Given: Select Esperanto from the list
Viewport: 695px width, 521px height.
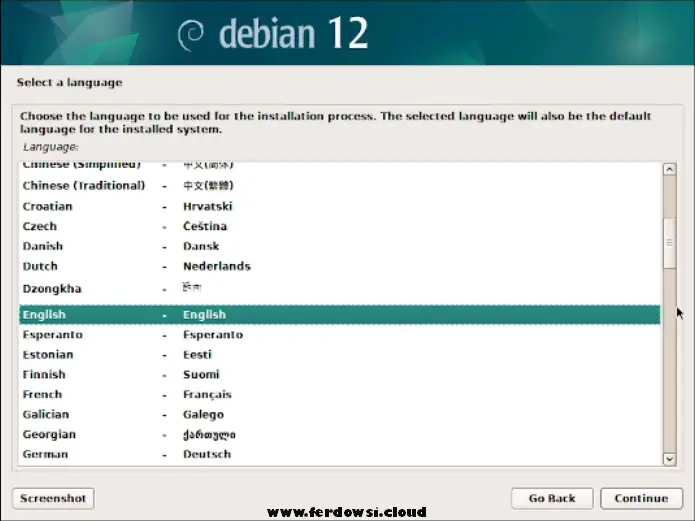Looking at the screenshot, I should [x=52, y=335].
